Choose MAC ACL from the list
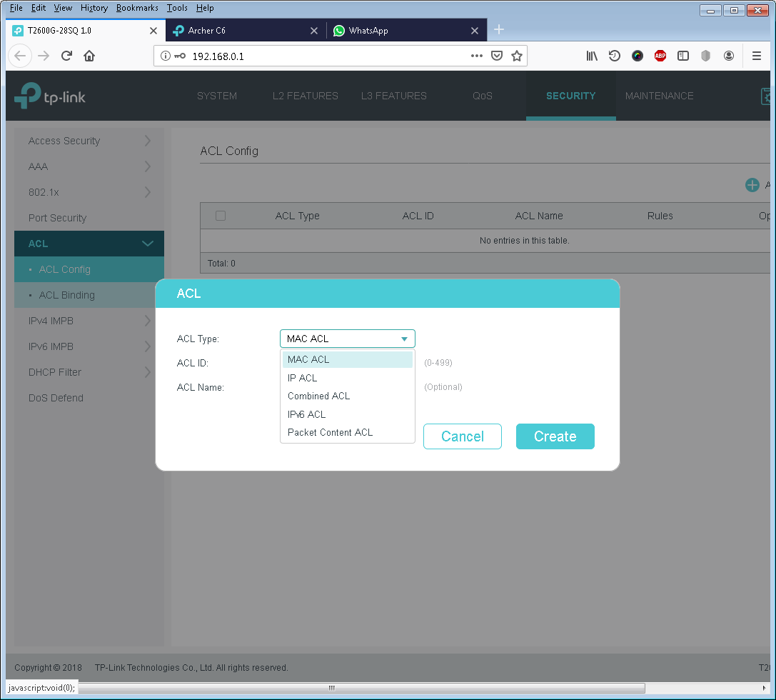Viewport: 776px width, 700px height. coord(348,359)
